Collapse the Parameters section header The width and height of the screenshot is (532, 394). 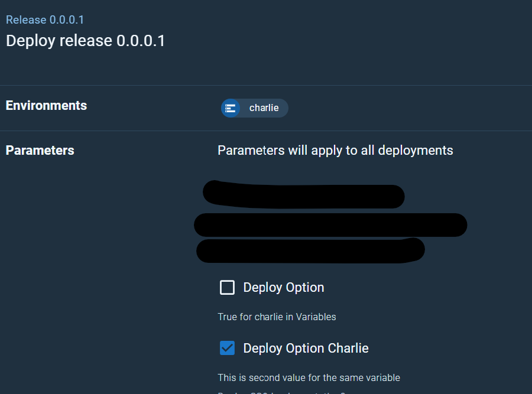(x=40, y=151)
